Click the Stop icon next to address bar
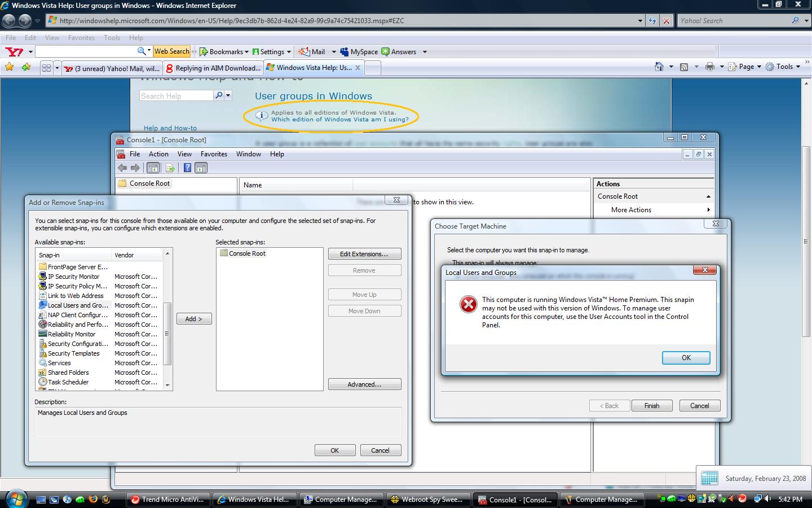The height and width of the screenshot is (508, 812). click(x=666, y=21)
